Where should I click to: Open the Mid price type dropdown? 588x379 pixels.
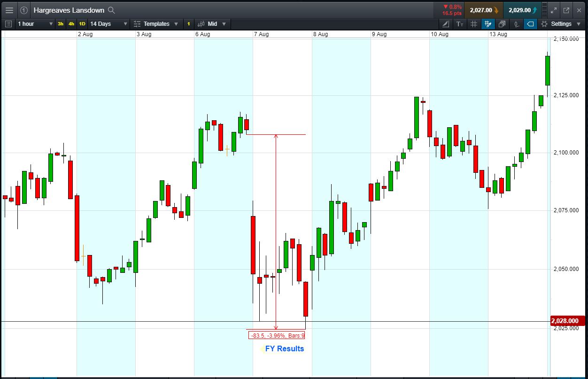coord(212,23)
